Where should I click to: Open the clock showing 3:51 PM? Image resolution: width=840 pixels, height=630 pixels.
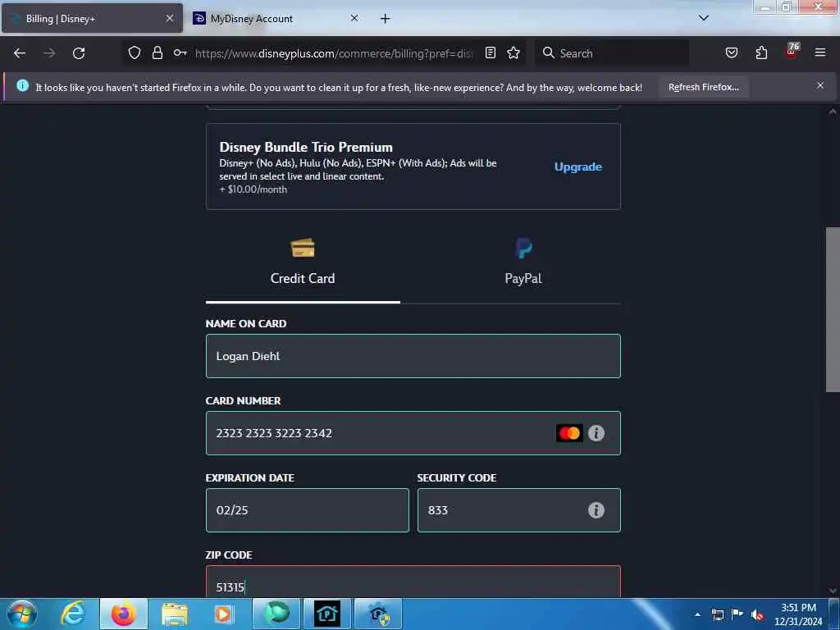pos(798,614)
